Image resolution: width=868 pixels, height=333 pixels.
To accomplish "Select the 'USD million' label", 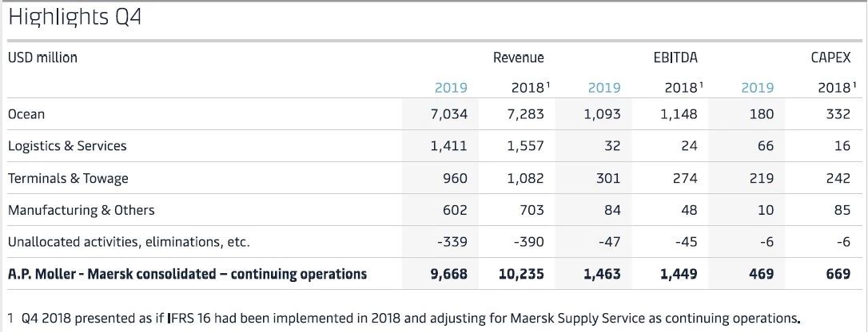I will coord(42,57).
